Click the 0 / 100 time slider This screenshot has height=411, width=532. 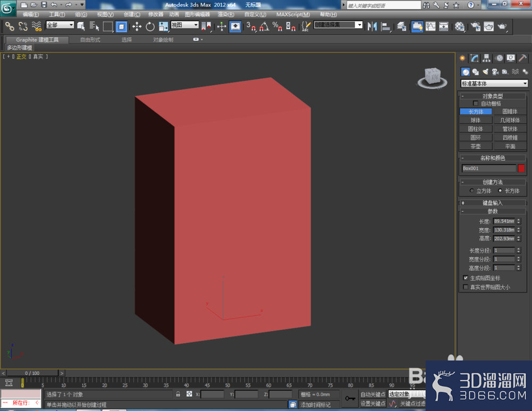tap(32, 373)
